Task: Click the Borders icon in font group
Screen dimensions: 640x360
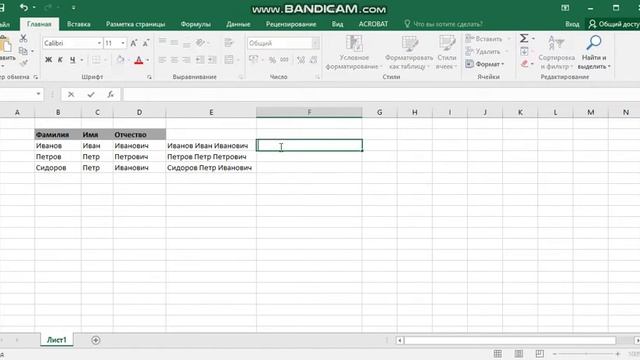Action: (96, 60)
